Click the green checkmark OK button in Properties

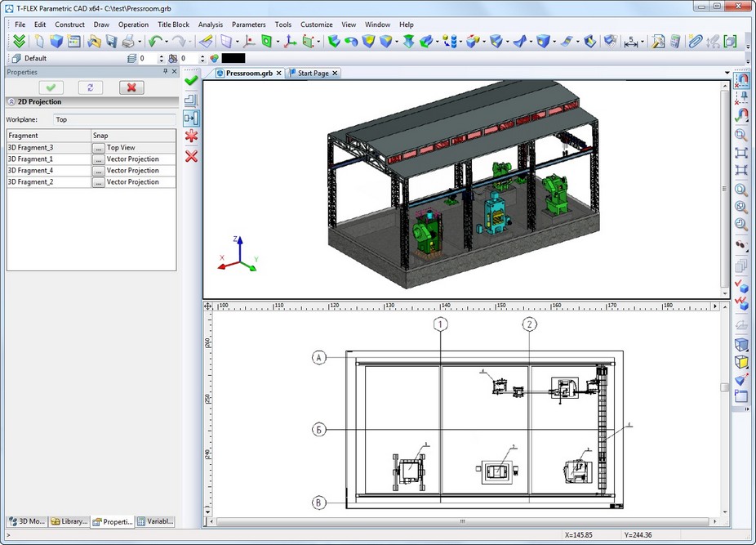pos(51,87)
